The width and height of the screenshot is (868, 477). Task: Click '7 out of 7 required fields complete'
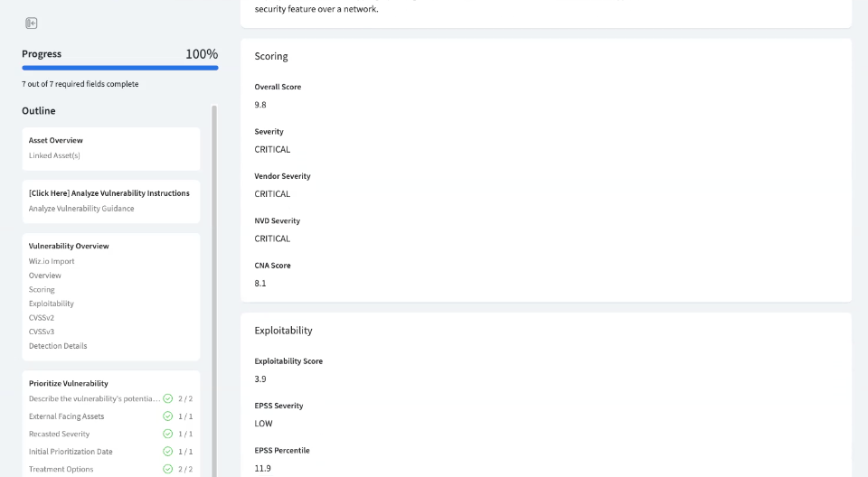click(x=80, y=84)
